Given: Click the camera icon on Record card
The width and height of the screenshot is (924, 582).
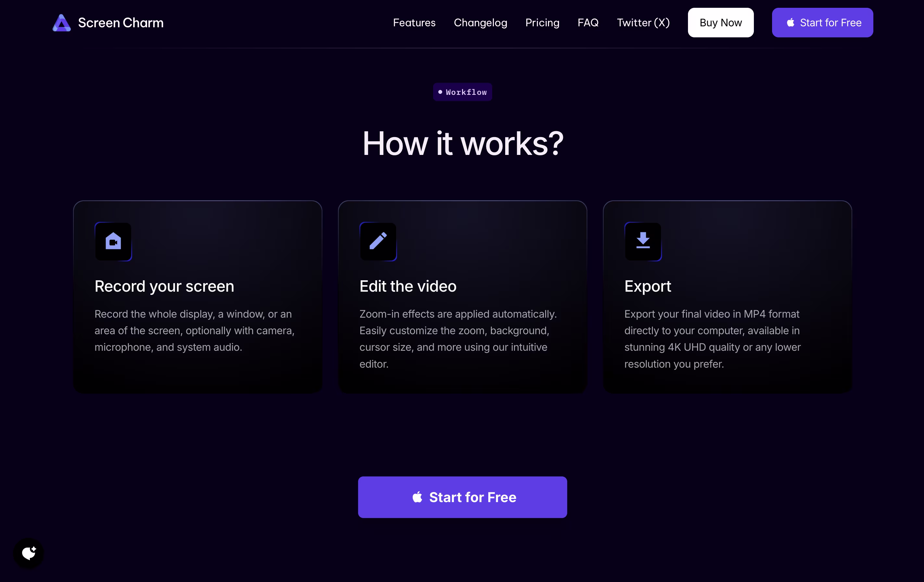Looking at the screenshot, I should point(113,242).
